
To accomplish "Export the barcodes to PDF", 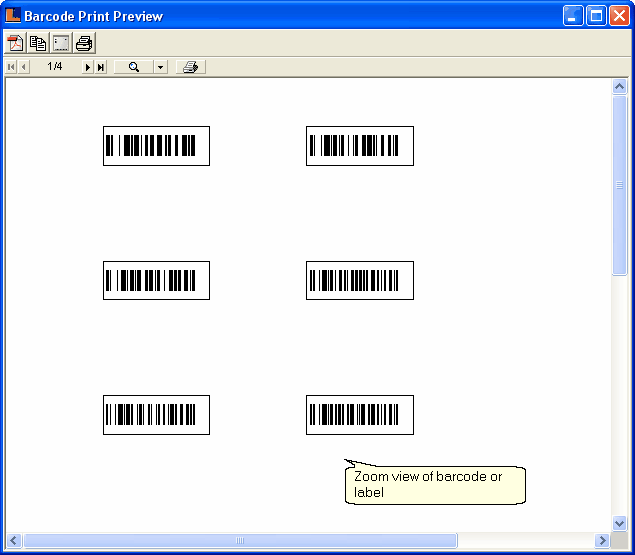I will 15,43.
